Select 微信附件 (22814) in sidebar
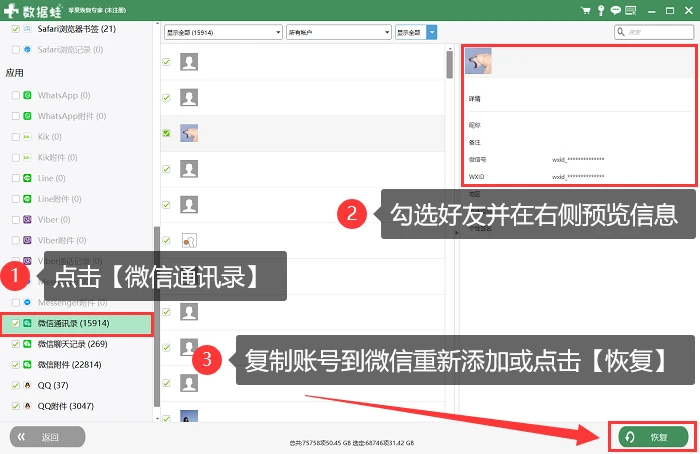Screen dimensions: 700x454 [x=69, y=365]
